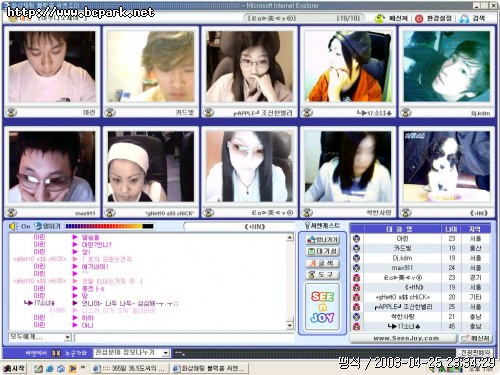
Task: Click the first quick launch icon next to 시작
Action: (38, 368)
